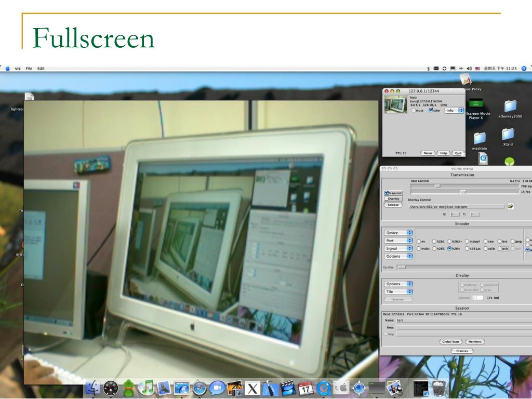Open the vic application menu

[x=18, y=68]
